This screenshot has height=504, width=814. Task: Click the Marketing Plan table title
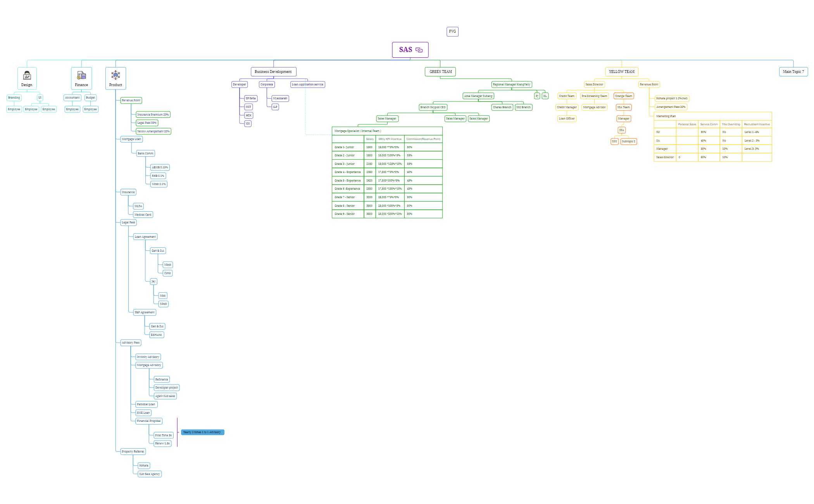click(x=666, y=116)
